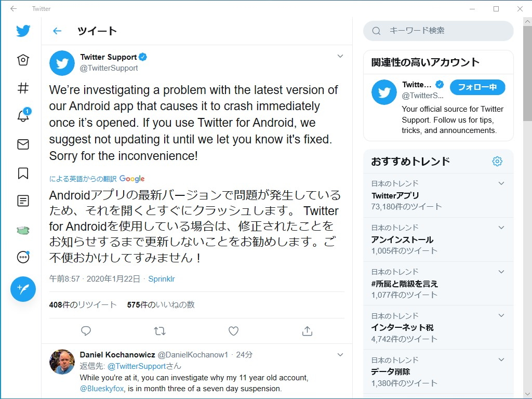Compose a tweet with the feather button
Viewport: 532px width, 399px height.
(23, 289)
